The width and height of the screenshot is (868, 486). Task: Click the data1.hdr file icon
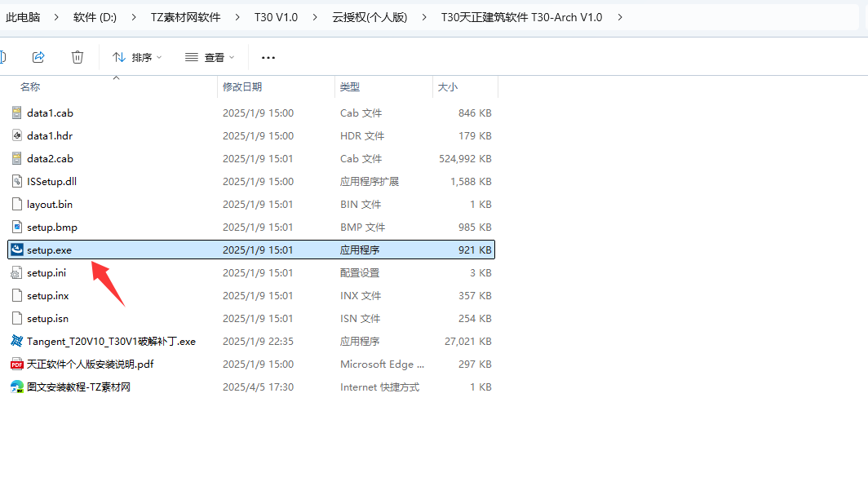[17, 135]
